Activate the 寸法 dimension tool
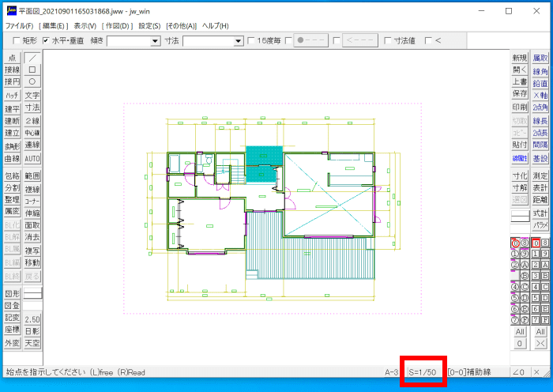 pos(32,107)
